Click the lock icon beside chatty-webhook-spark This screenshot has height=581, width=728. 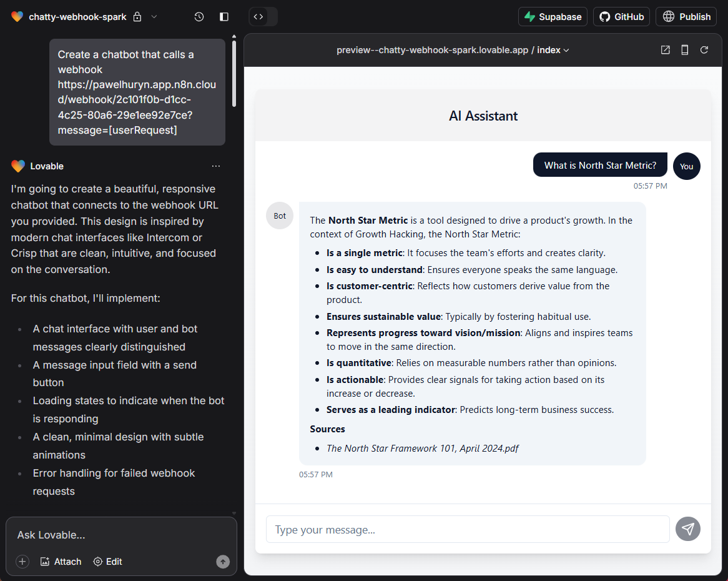[x=136, y=16]
